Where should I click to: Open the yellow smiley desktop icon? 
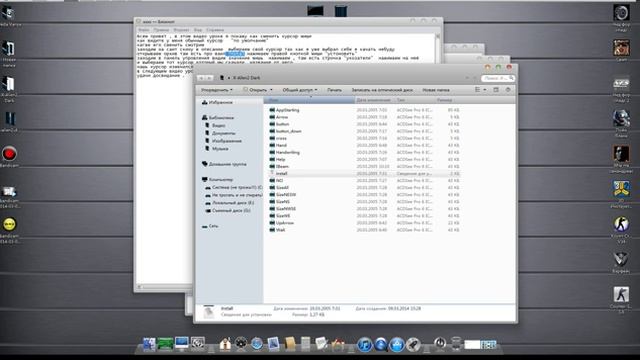click(9, 224)
